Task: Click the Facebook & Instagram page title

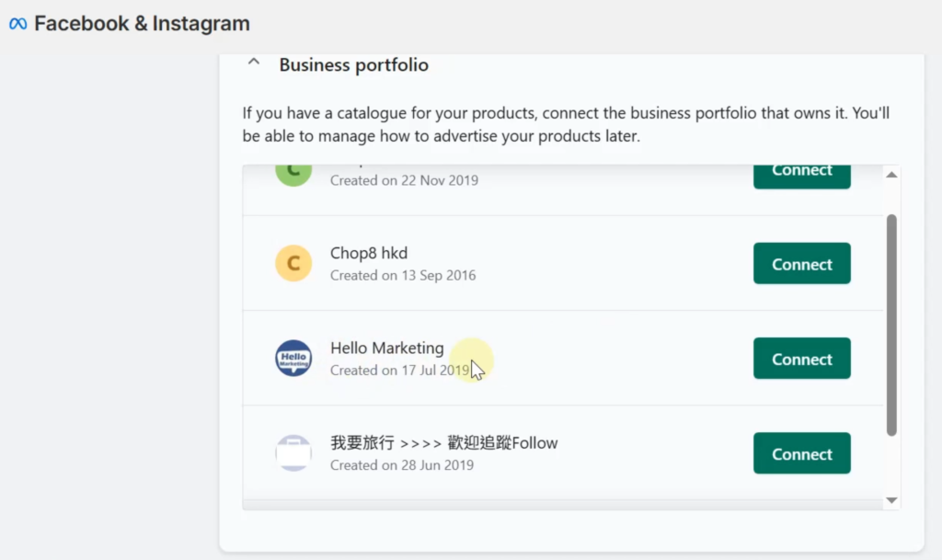Action: pyautogui.click(x=142, y=24)
